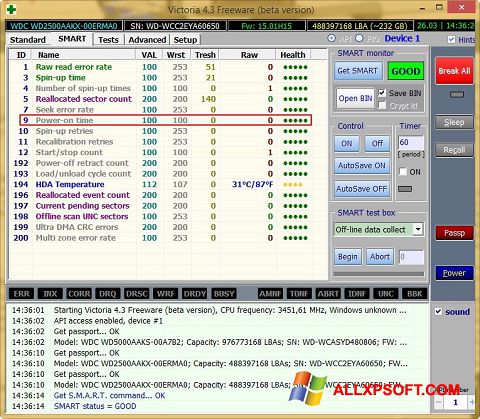Click the Health column header
480x419 pixels.
pos(293,55)
